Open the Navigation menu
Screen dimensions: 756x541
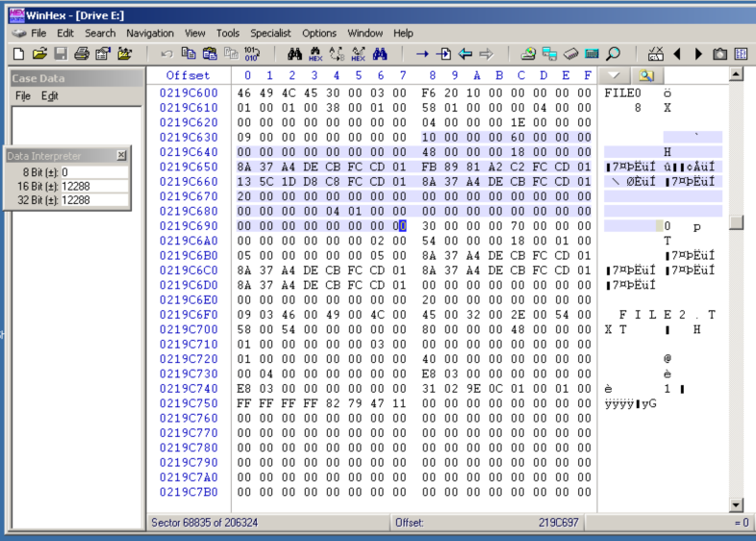(x=150, y=33)
